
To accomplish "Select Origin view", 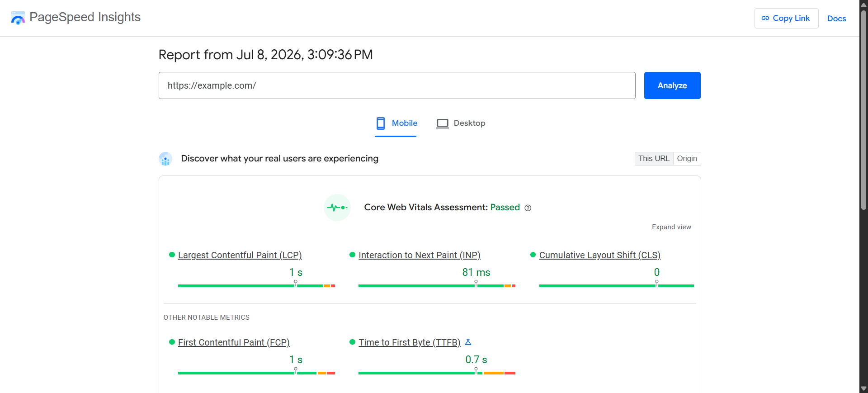I will click(x=687, y=159).
